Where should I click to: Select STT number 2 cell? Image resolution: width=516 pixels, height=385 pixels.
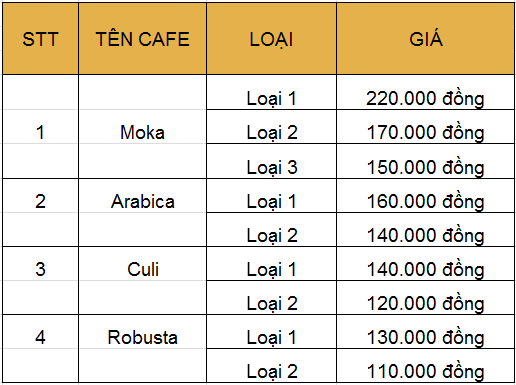click(40, 213)
